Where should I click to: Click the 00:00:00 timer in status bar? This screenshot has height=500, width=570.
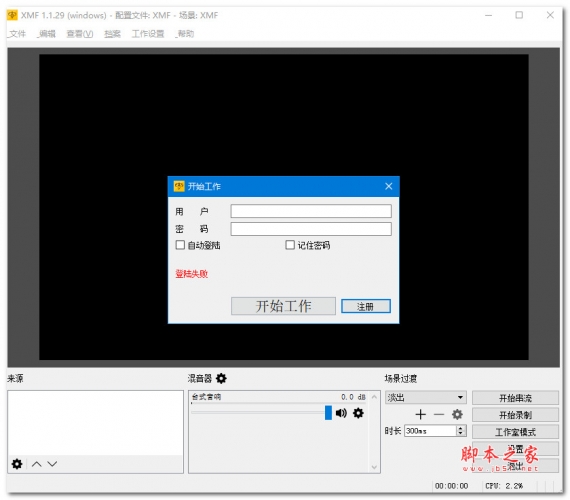coord(451,485)
